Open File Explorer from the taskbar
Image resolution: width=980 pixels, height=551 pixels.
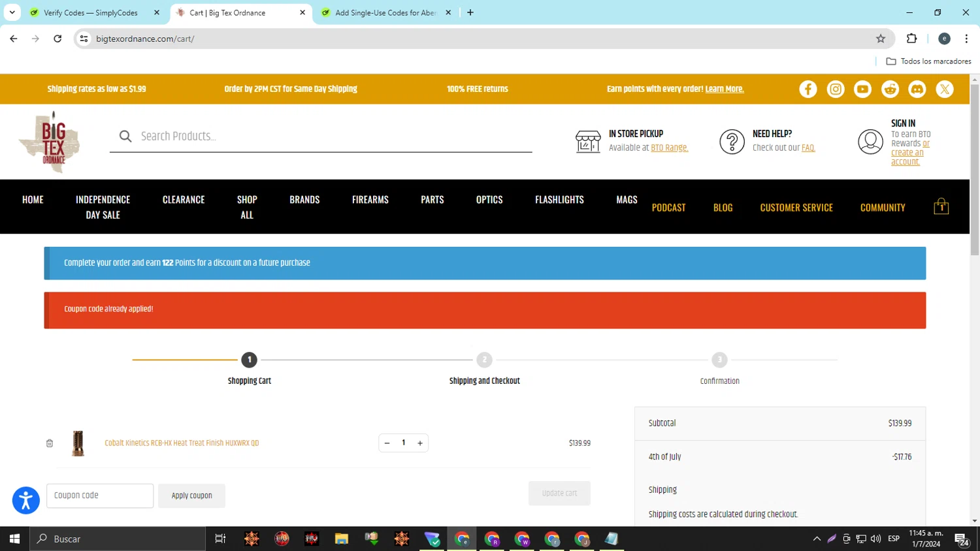342,539
